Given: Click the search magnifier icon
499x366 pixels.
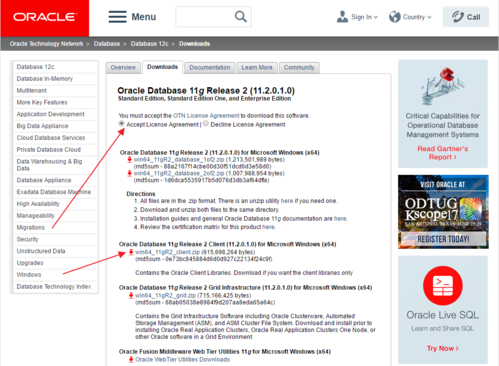Looking at the screenshot, I should tap(240, 17).
